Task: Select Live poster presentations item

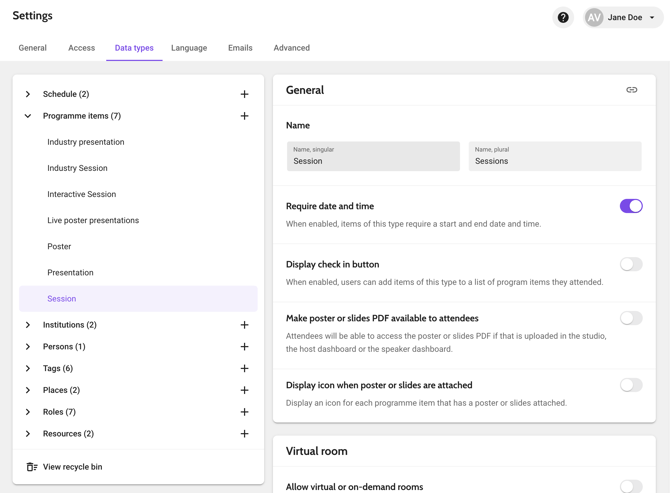Action: coord(93,220)
